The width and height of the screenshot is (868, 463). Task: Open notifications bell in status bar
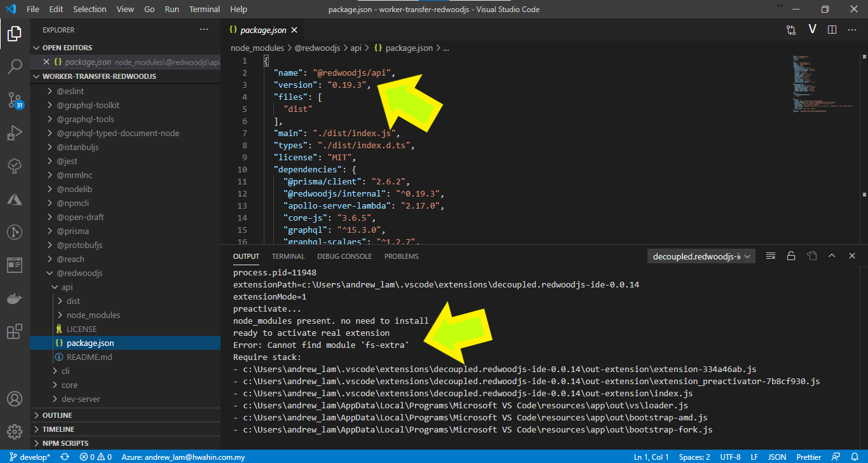tap(855, 457)
